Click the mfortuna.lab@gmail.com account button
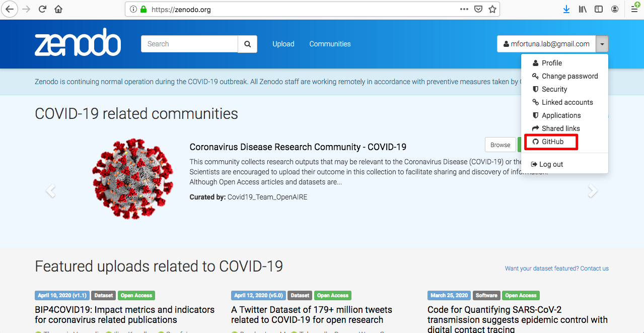 (x=546, y=44)
